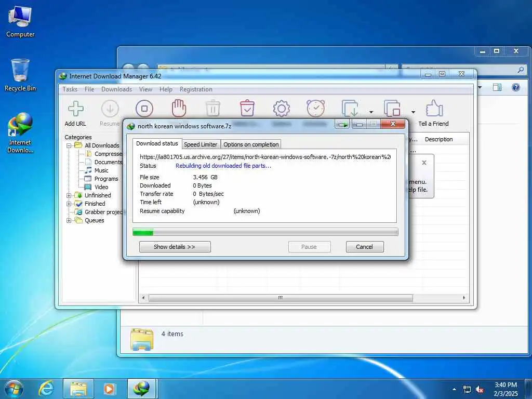Show hidden tray icons arrow

click(x=454, y=390)
